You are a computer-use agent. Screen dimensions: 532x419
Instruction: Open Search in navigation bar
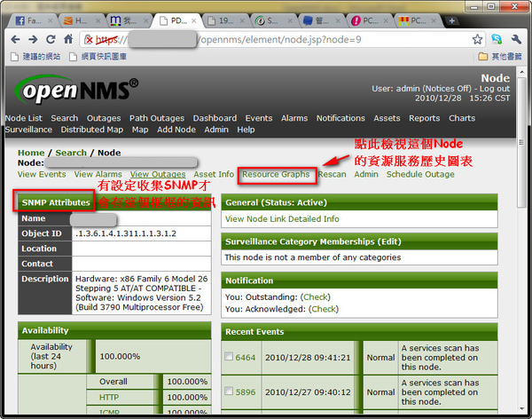coord(65,118)
